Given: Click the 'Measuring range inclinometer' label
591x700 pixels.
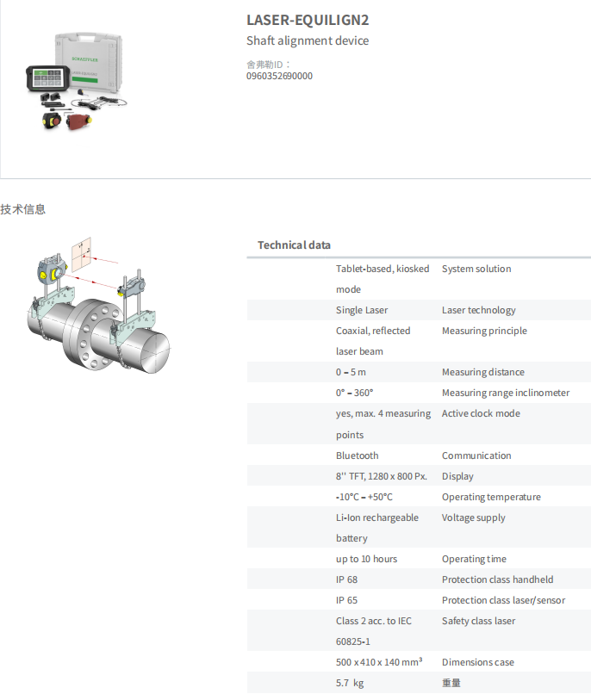Looking at the screenshot, I should [506, 393].
